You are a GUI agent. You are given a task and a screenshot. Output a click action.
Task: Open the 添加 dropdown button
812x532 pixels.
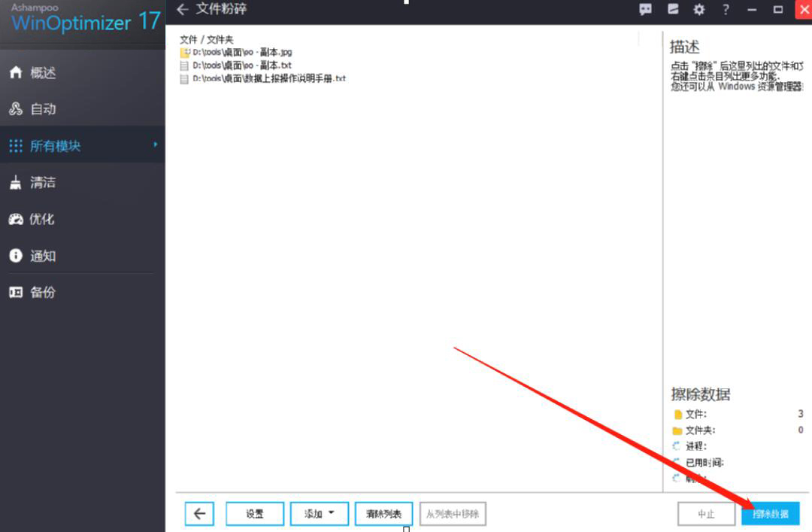(x=319, y=514)
